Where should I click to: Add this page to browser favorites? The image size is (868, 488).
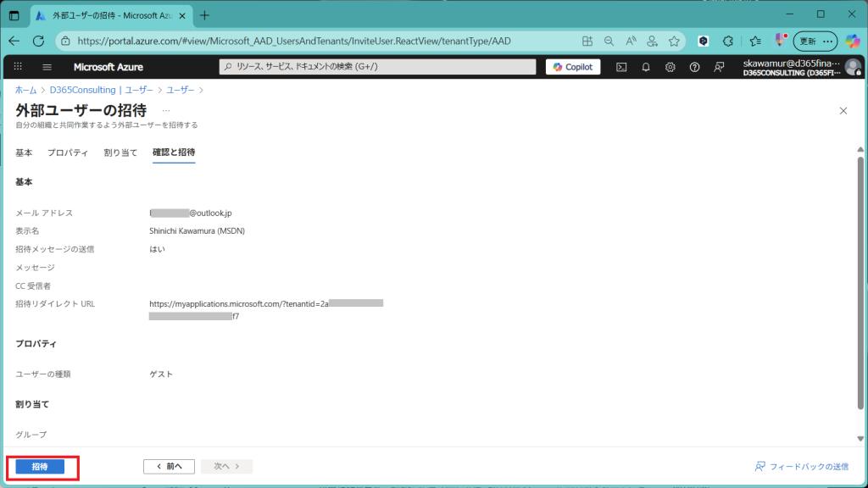tap(674, 41)
